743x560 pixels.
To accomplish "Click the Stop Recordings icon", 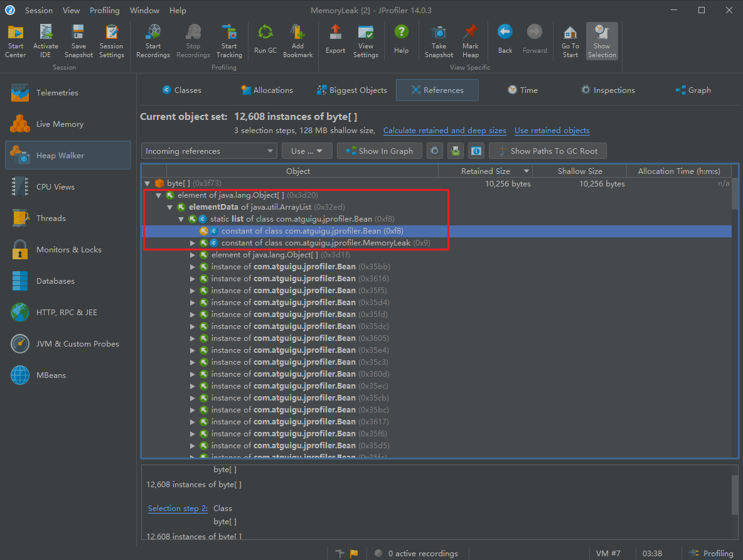I will tap(193, 41).
